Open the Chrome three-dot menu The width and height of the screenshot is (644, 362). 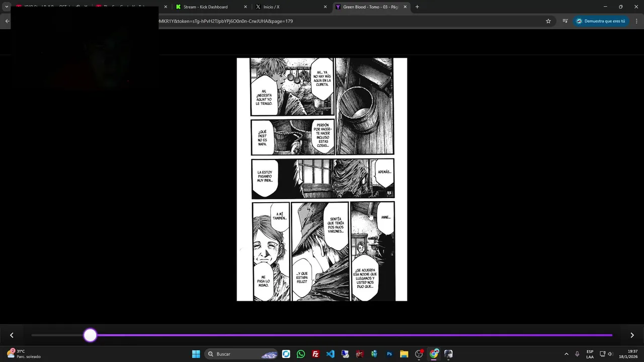(637, 21)
